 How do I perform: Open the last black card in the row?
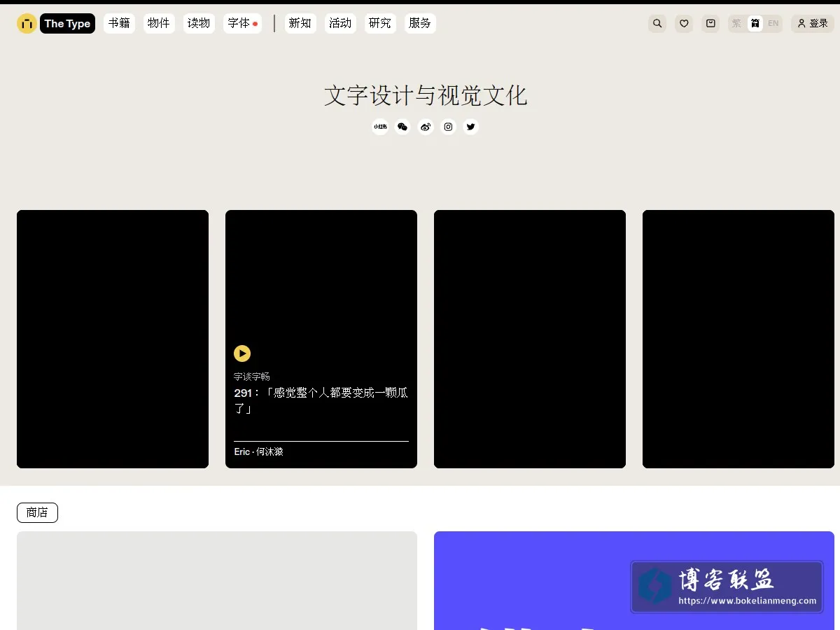[x=738, y=339]
